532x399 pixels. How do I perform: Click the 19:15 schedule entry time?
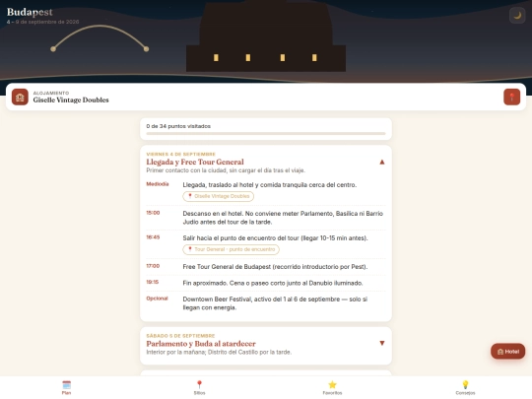[153, 282]
